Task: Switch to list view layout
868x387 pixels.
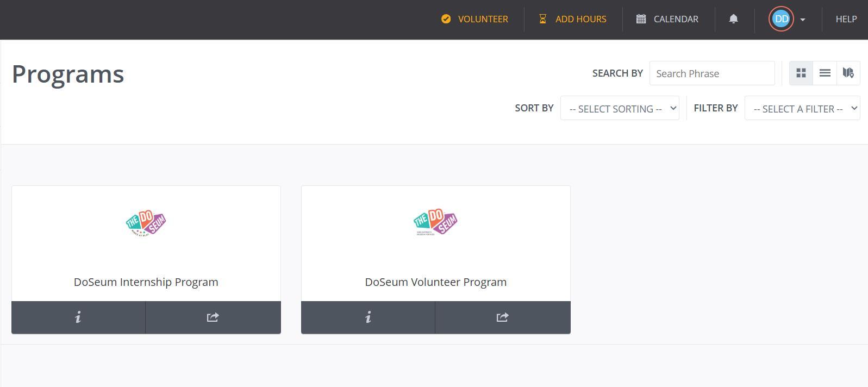Action: coord(825,73)
